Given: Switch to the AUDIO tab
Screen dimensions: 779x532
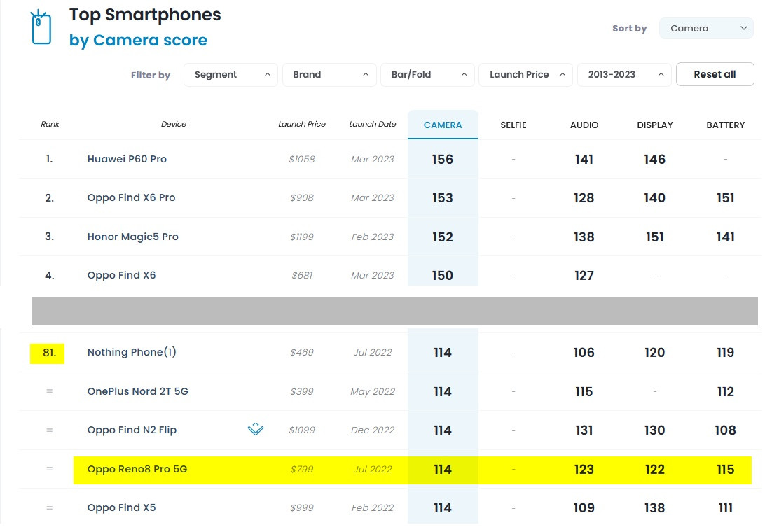Looking at the screenshot, I should click(584, 125).
